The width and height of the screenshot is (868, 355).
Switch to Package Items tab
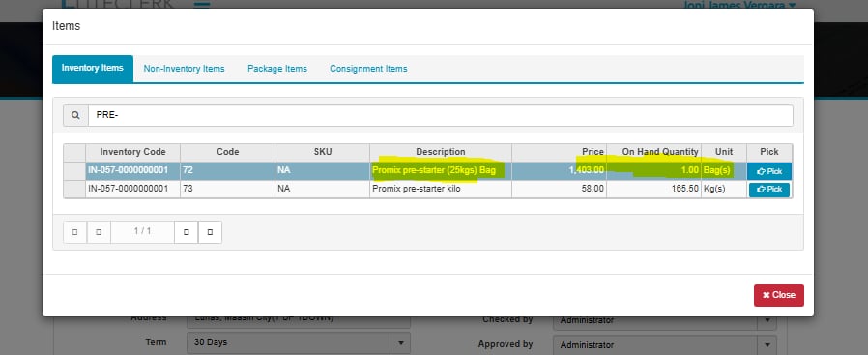pyautogui.click(x=276, y=69)
